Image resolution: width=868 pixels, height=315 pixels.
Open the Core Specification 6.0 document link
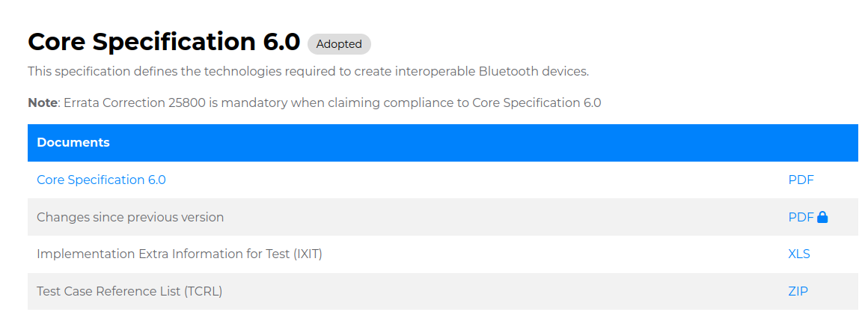point(101,180)
